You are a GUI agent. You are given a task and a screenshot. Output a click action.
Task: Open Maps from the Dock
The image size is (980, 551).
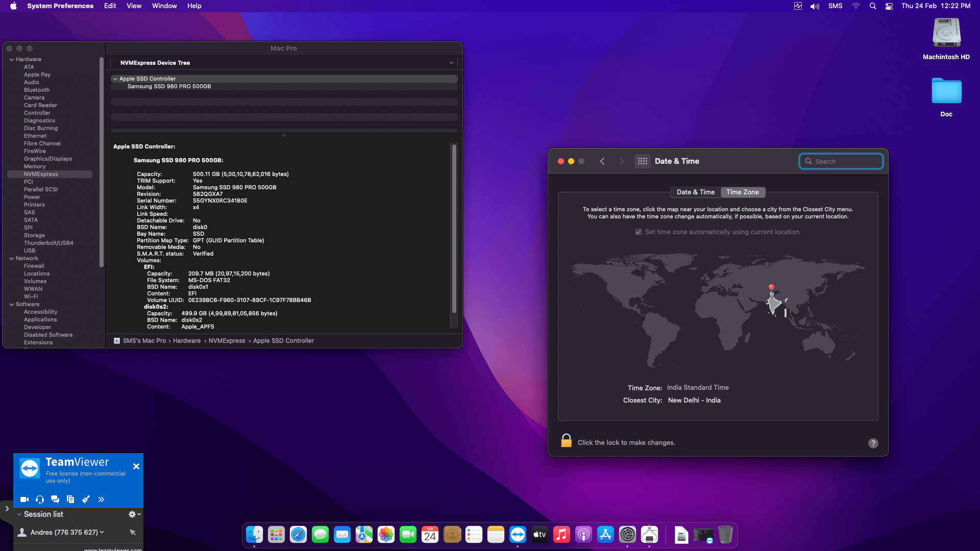click(x=364, y=535)
